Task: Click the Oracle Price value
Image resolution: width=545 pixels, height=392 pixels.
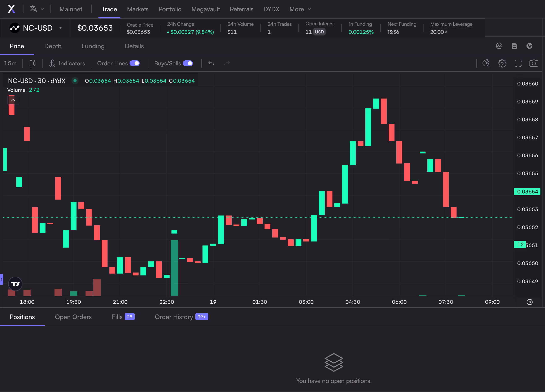Action: pos(138,32)
